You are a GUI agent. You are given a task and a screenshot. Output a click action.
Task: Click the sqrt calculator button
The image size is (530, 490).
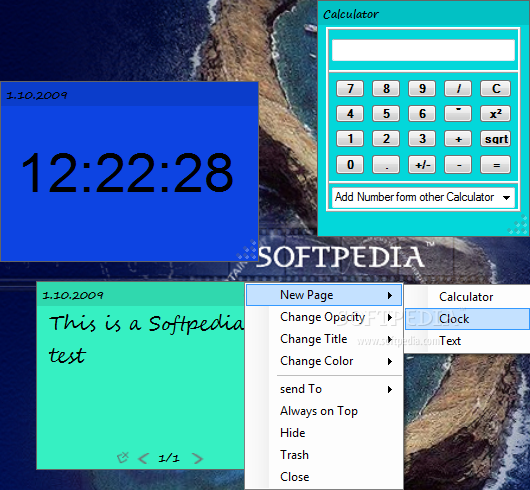point(496,139)
